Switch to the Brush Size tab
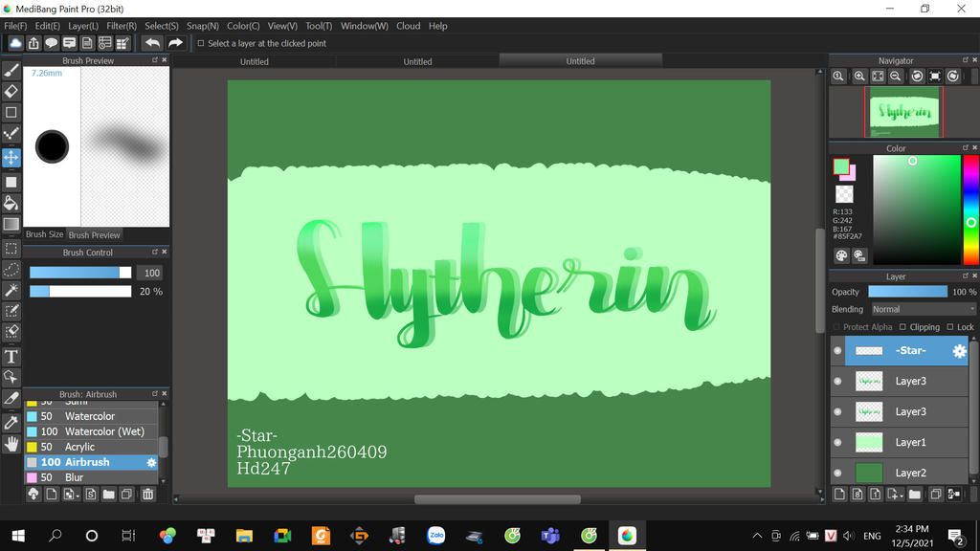 (x=44, y=234)
